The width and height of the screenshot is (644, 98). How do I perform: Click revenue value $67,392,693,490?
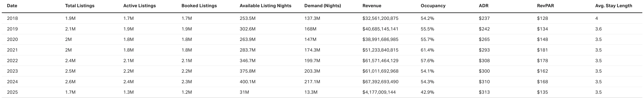[381, 82]
